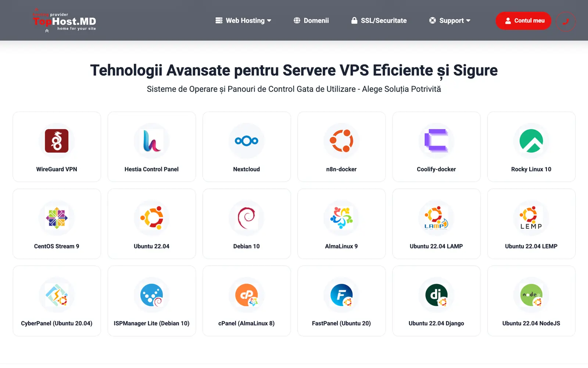Click the lifebuoy icon beside Support
588x368 pixels.
tap(433, 21)
